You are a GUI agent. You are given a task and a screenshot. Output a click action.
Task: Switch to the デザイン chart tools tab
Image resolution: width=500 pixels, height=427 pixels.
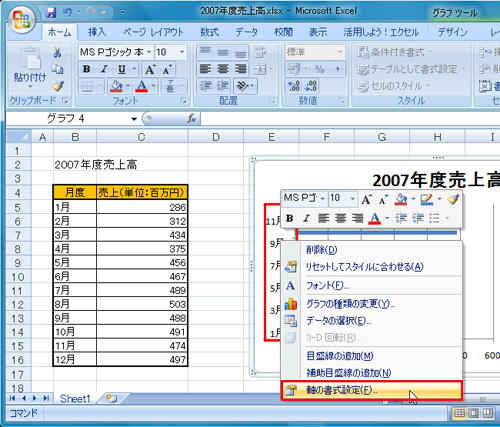[452, 32]
